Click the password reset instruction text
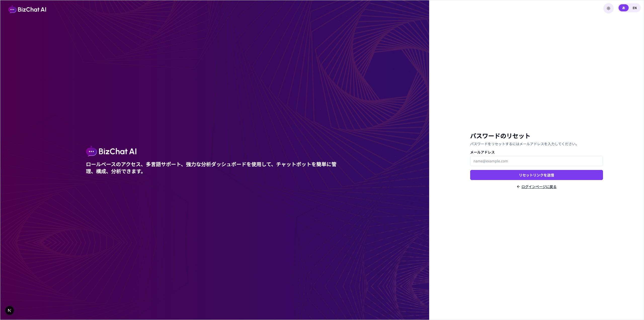This screenshot has height=320, width=644. click(525, 144)
